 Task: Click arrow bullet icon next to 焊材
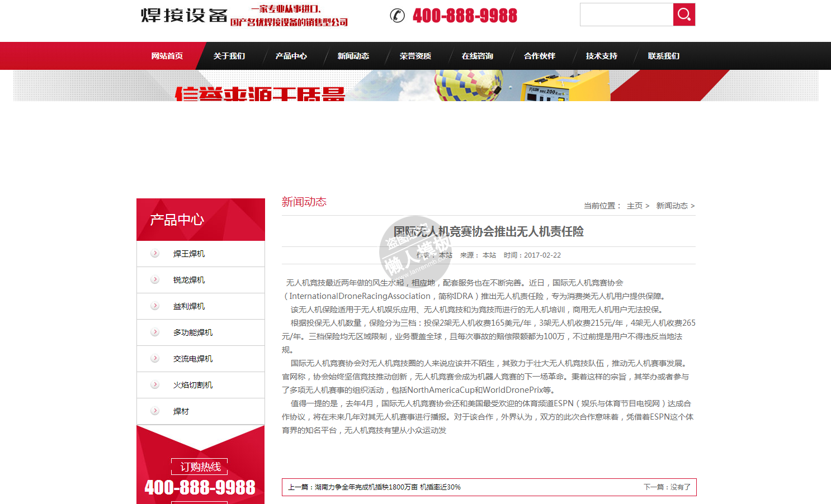pos(155,411)
